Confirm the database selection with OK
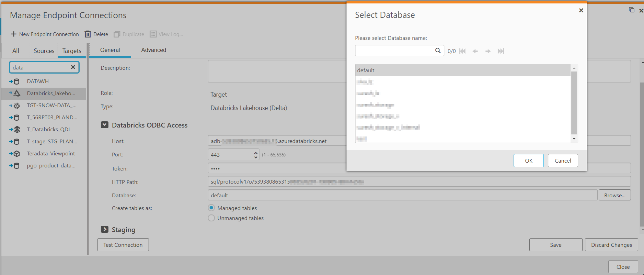 528,161
